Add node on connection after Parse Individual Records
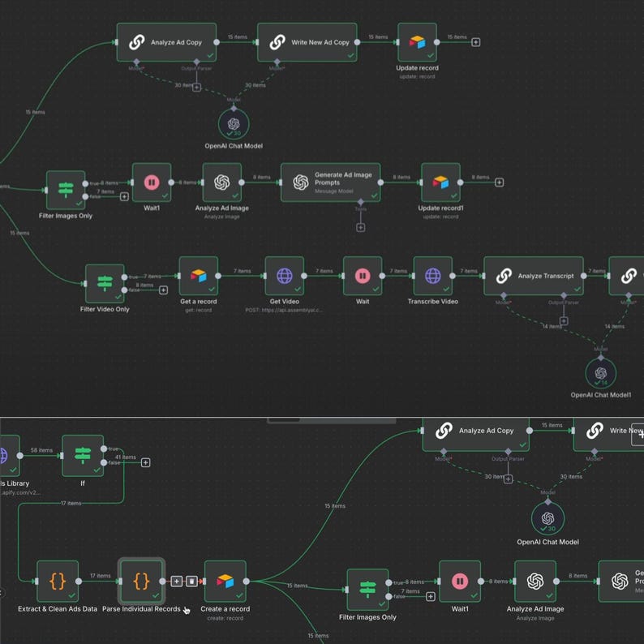The height and width of the screenshot is (644, 644). [177, 582]
